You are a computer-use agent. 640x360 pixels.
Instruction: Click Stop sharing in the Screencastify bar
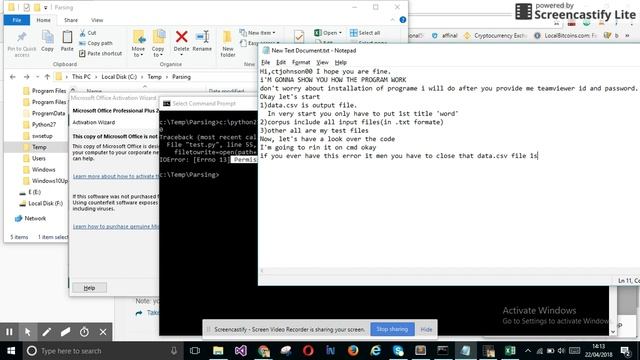(x=392, y=329)
